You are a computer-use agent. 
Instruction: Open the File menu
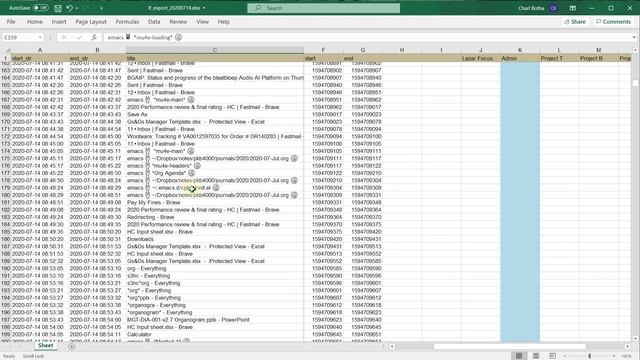tap(11, 22)
